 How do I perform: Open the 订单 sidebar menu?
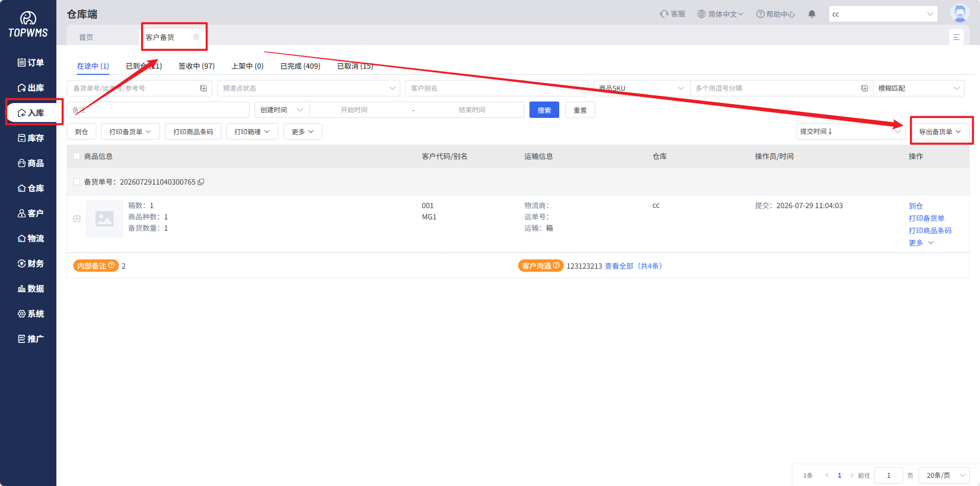point(31,63)
